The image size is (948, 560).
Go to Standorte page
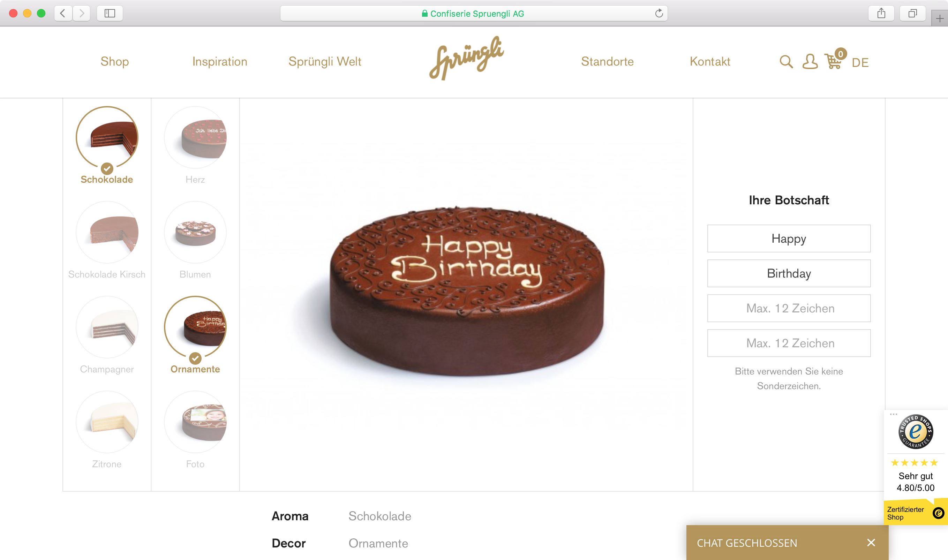[607, 61]
